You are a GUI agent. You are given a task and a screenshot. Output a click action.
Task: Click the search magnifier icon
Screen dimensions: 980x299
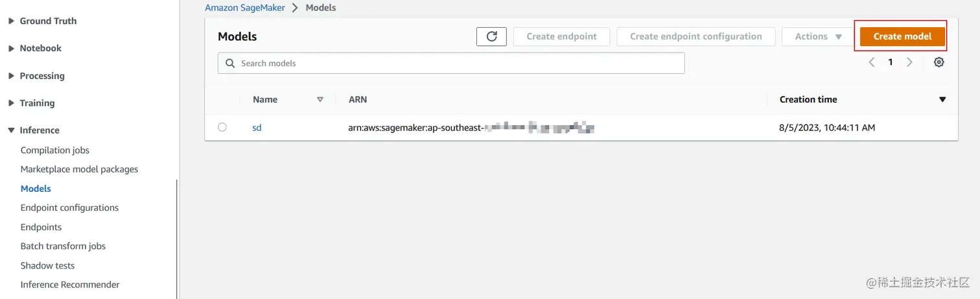229,64
